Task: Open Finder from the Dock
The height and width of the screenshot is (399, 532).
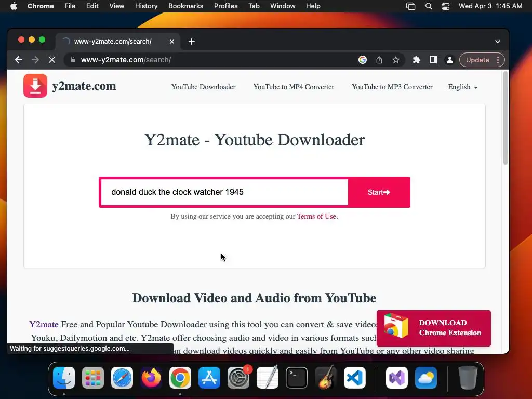Action: [x=64, y=378]
